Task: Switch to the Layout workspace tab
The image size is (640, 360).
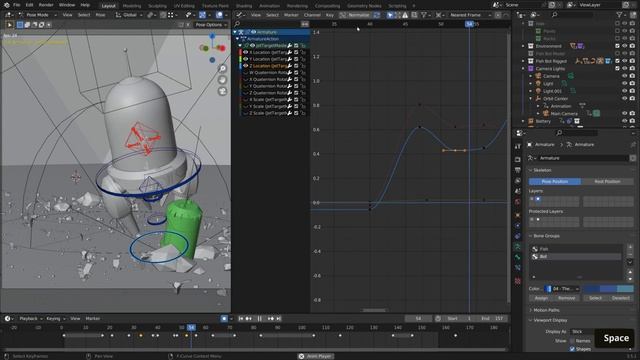Action: (x=108, y=6)
